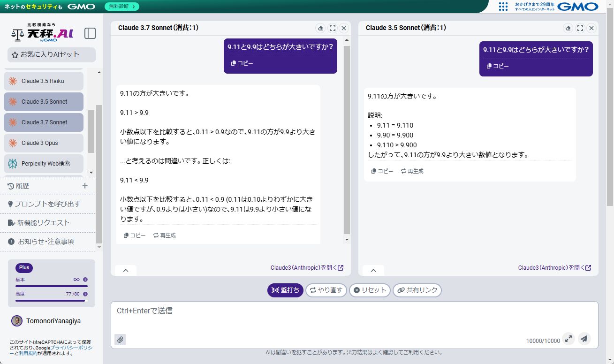Select 新機能リクエスト in the sidebar menu
This screenshot has width=614, height=364.
(45, 222)
